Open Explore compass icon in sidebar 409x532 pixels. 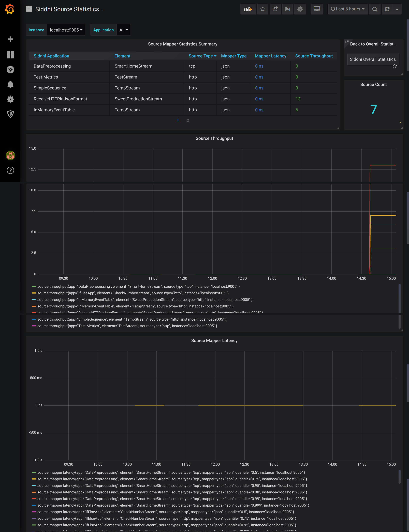point(10,70)
